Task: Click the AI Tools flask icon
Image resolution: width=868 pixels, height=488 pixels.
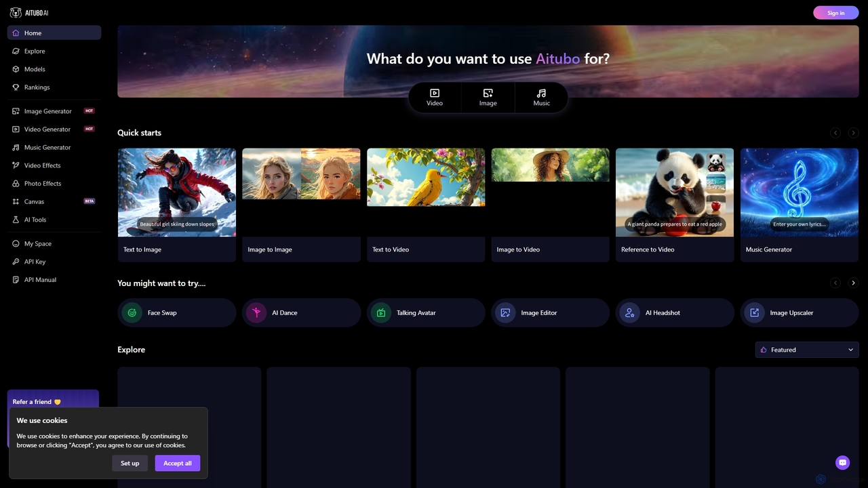Action: [x=16, y=220]
